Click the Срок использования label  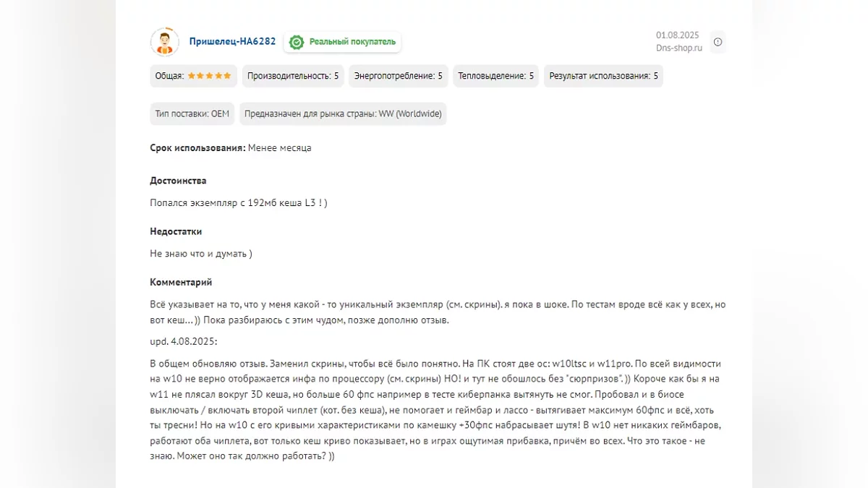197,148
